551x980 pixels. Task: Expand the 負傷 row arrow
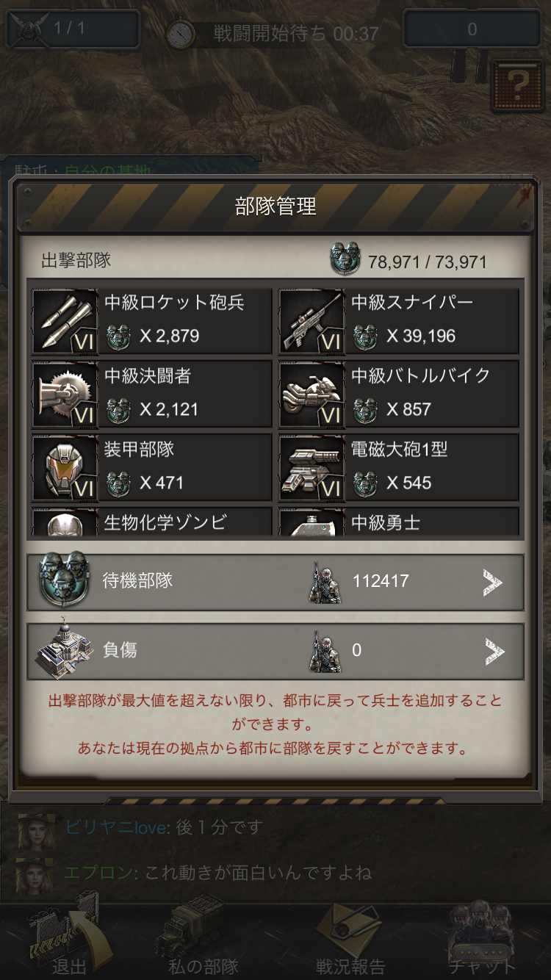click(493, 651)
